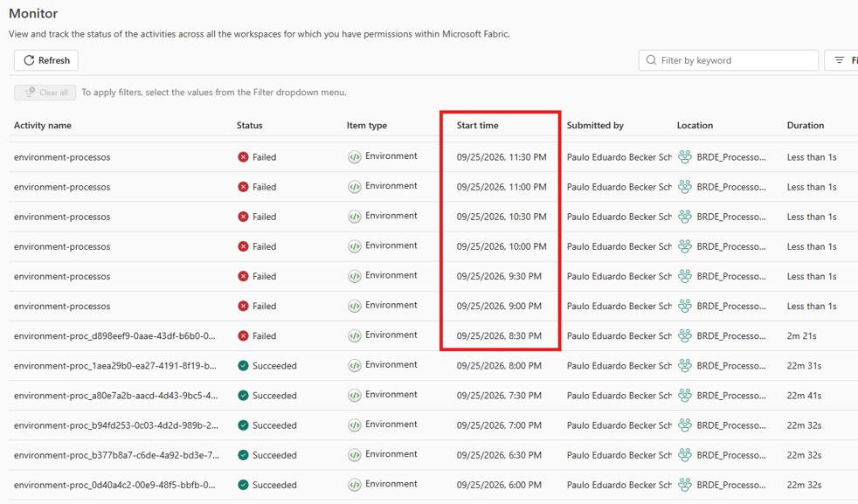The image size is (858, 504).
Task: Click the Environment item icon in the 7:00 PM row
Action: [355, 425]
